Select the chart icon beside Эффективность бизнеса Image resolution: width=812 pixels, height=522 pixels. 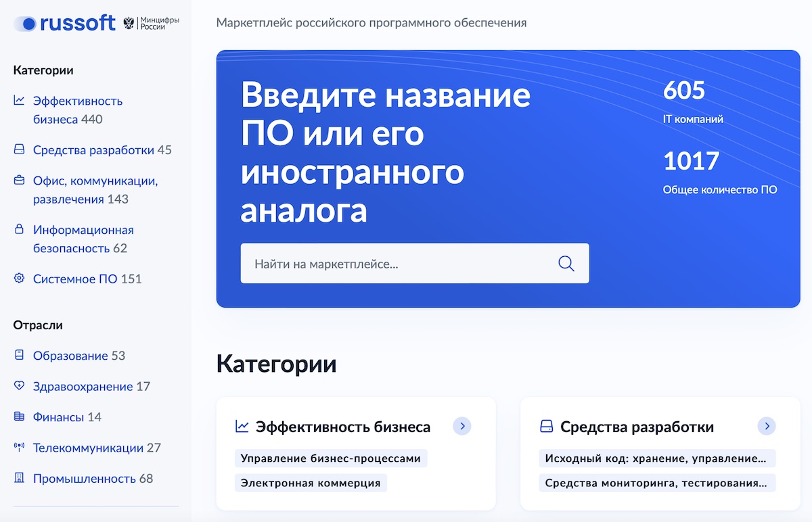point(18,100)
